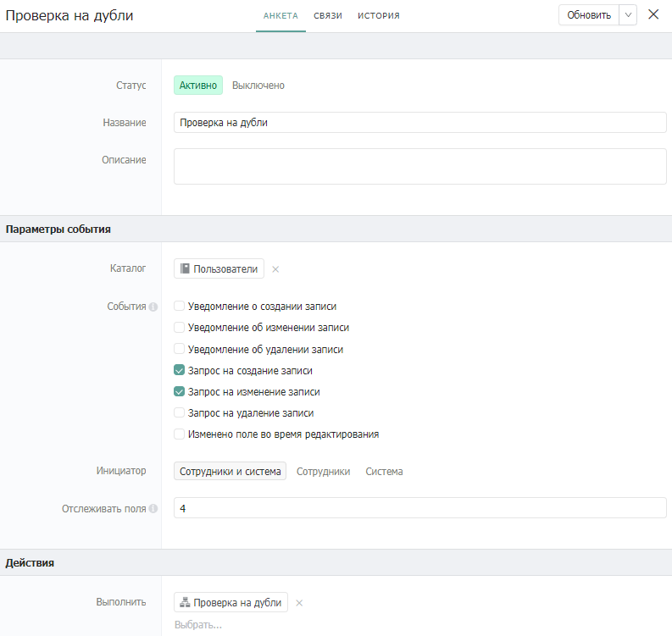Switch to the Связи tab
Screen dimensions: 672x636
coord(327,15)
